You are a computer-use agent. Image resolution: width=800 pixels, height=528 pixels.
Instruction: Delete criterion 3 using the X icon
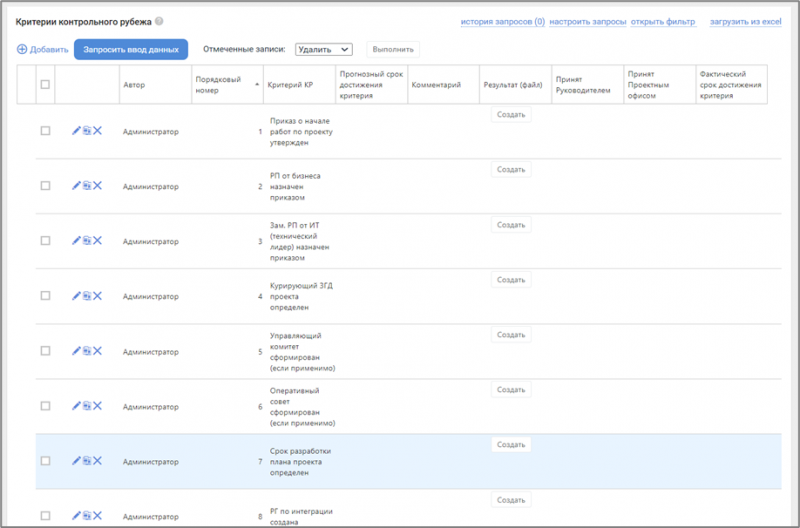[98, 240]
